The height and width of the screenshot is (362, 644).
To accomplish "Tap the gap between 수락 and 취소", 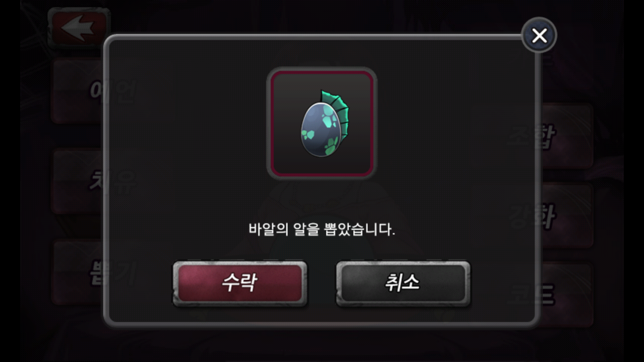I will coord(321,283).
